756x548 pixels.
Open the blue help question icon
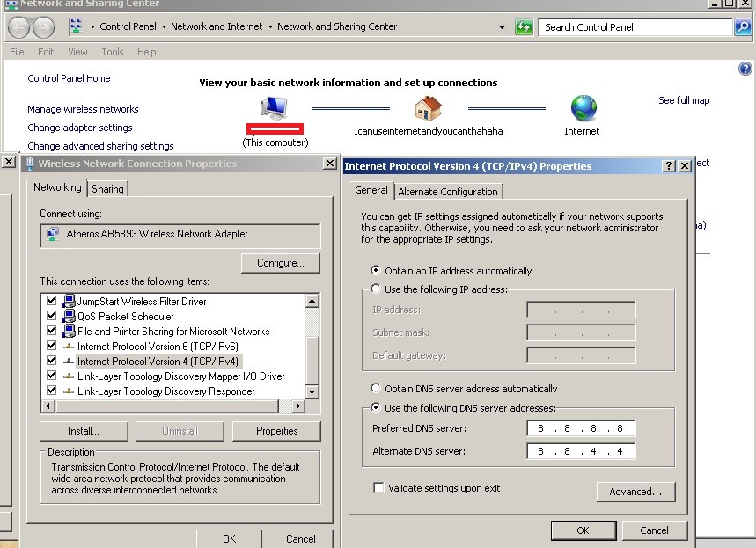(746, 69)
